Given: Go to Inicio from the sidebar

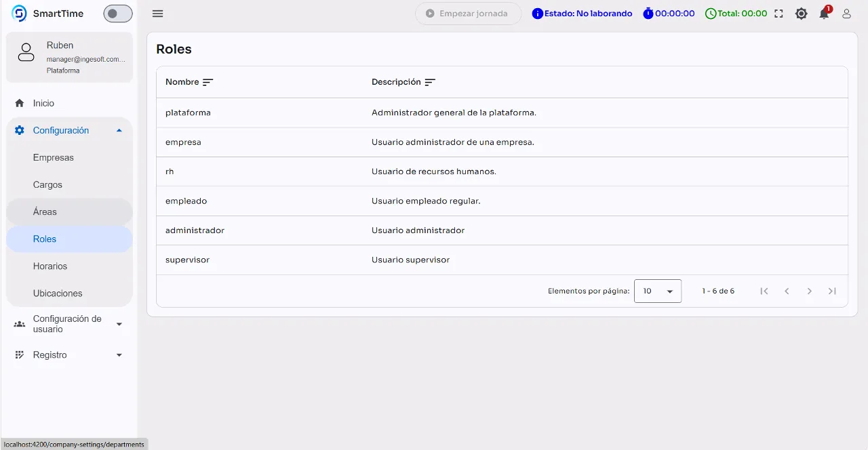Looking at the screenshot, I should coord(43,103).
